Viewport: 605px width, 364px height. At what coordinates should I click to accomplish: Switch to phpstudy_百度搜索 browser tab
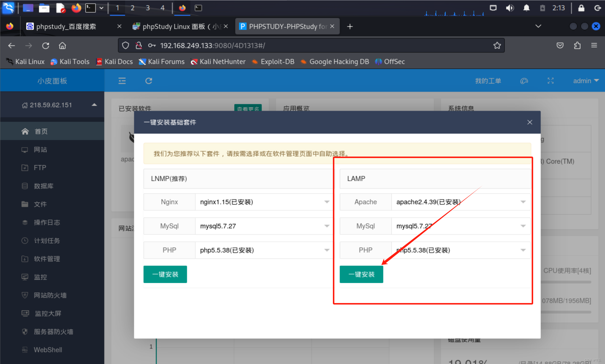(66, 26)
